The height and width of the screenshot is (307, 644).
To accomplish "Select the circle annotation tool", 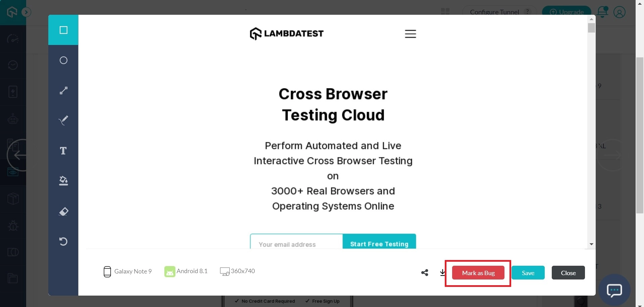I will [63, 60].
